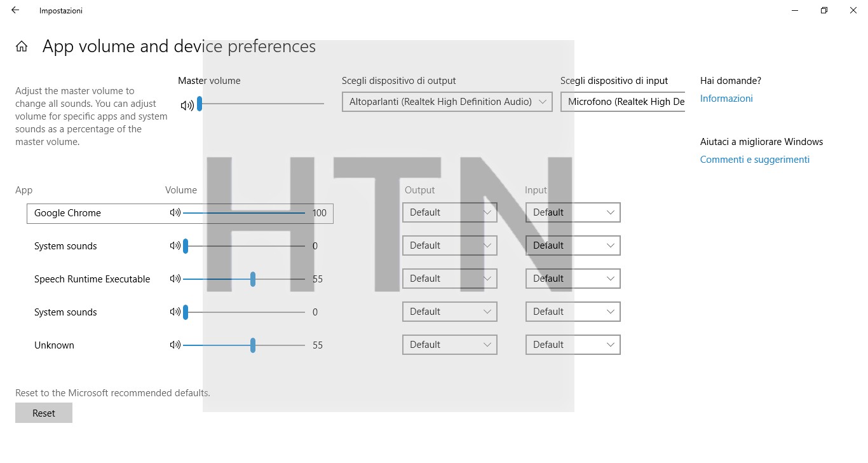The width and height of the screenshot is (868, 463).
Task: Mute the master volume speaker icon
Action: click(187, 106)
